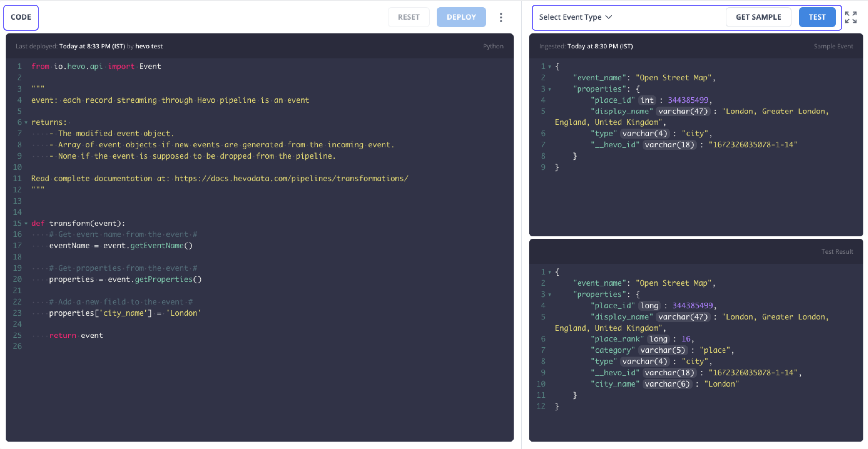The width and height of the screenshot is (868, 449).
Task: Click 'properties = event.getProperties()' line
Action: [x=126, y=280]
